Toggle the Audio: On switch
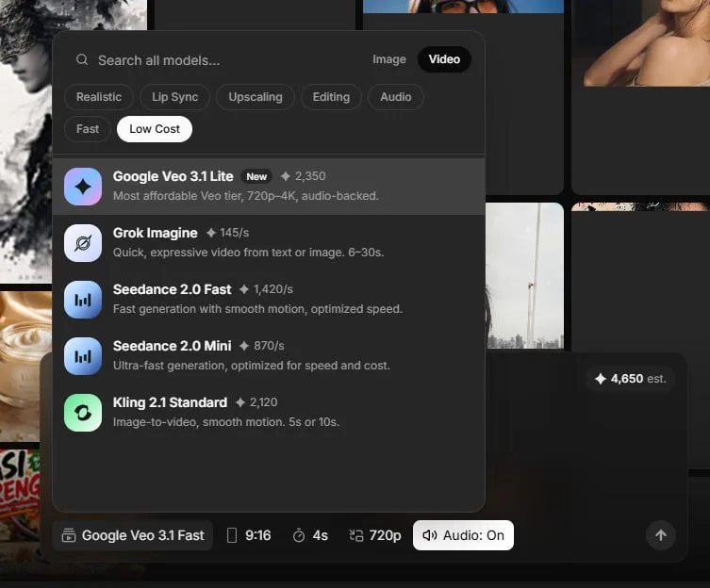The height and width of the screenshot is (588, 710). point(463,535)
